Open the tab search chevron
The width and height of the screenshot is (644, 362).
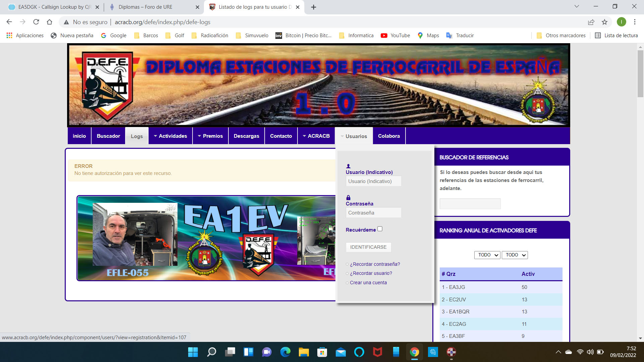tap(577, 6)
